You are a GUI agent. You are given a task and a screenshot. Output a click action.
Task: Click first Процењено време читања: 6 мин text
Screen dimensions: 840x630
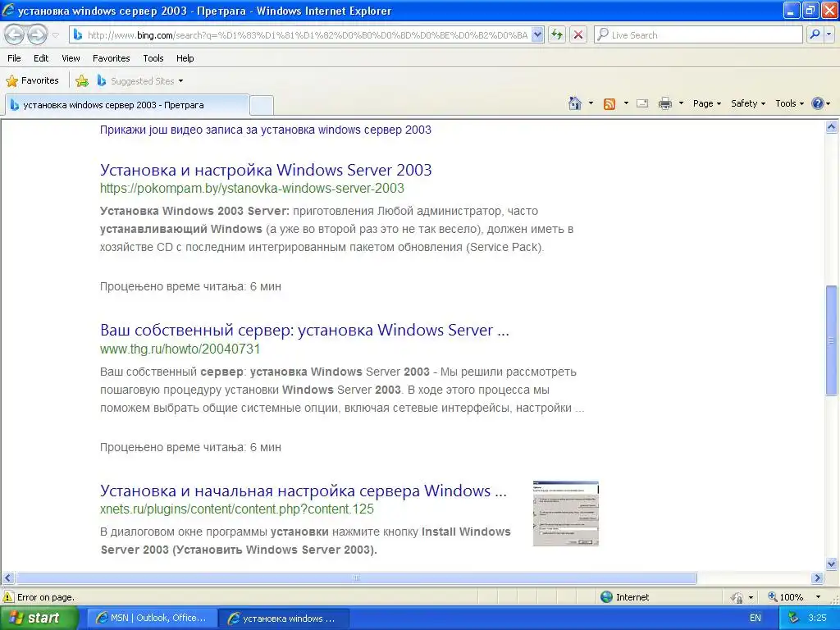click(190, 286)
